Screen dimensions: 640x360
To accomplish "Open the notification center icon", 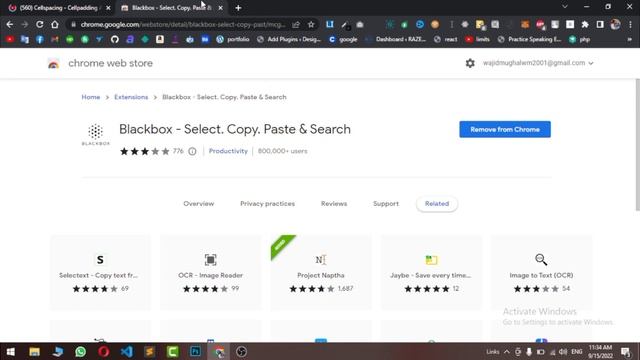I will (x=625, y=351).
